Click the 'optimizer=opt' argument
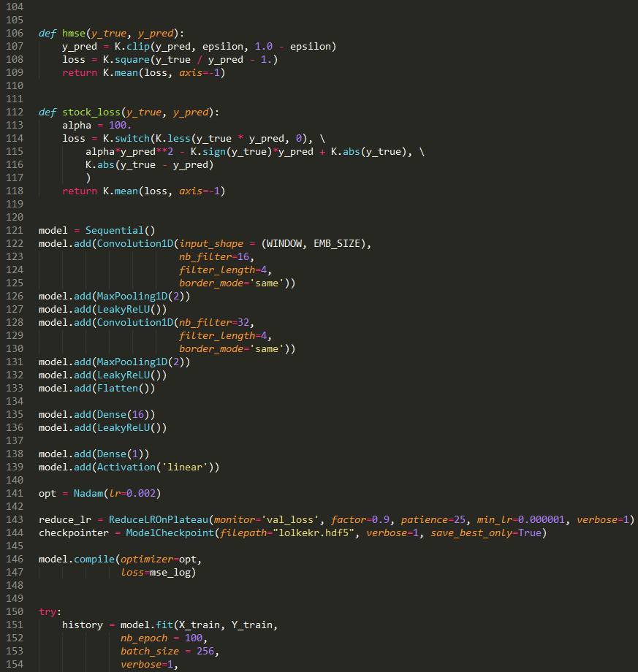This screenshot has height=672, width=638. (x=158, y=560)
